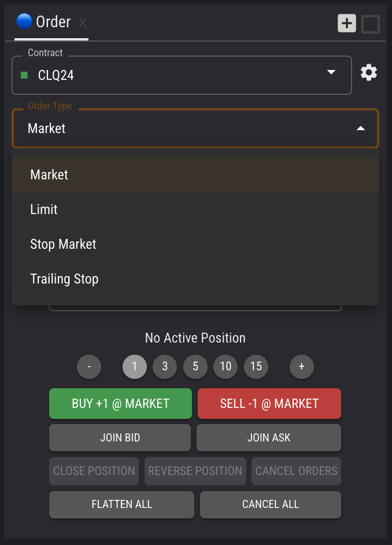392x545 pixels.
Task: Click the JOIN BID button
Action: click(x=120, y=438)
